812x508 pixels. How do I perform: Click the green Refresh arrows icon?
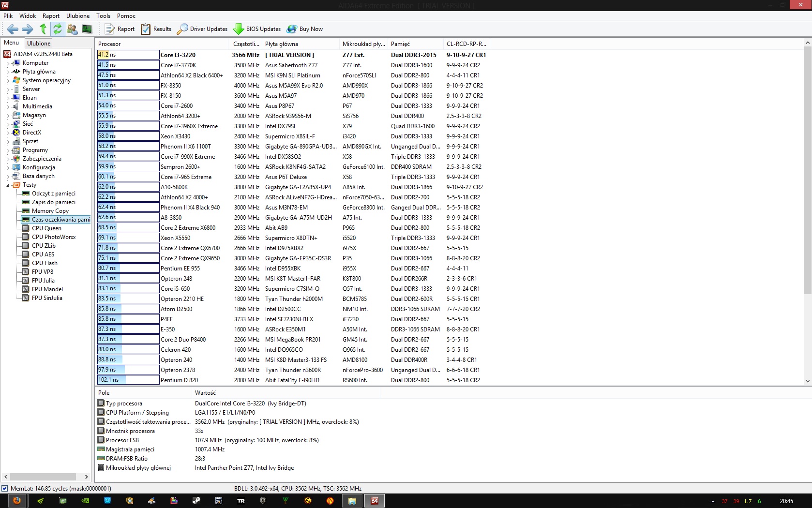[57, 29]
